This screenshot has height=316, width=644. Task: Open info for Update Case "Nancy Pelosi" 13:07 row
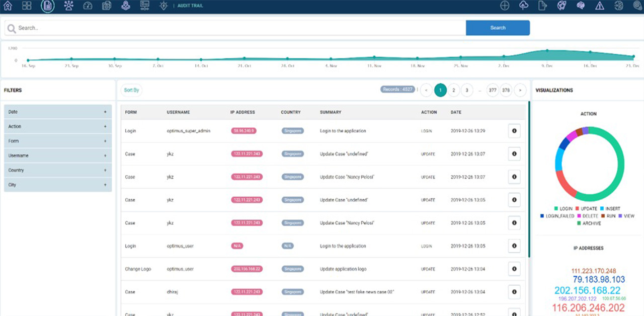[514, 177]
